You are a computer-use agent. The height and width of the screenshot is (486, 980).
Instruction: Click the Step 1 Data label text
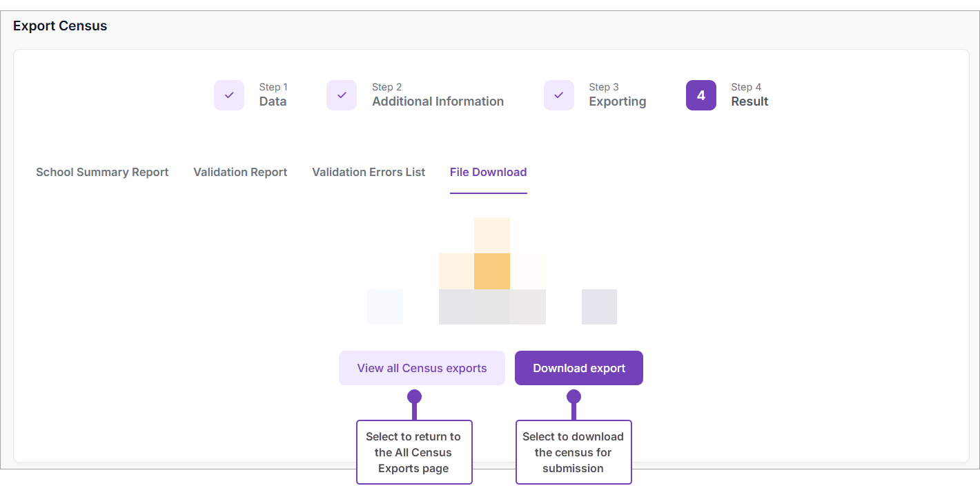pos(273,101)
